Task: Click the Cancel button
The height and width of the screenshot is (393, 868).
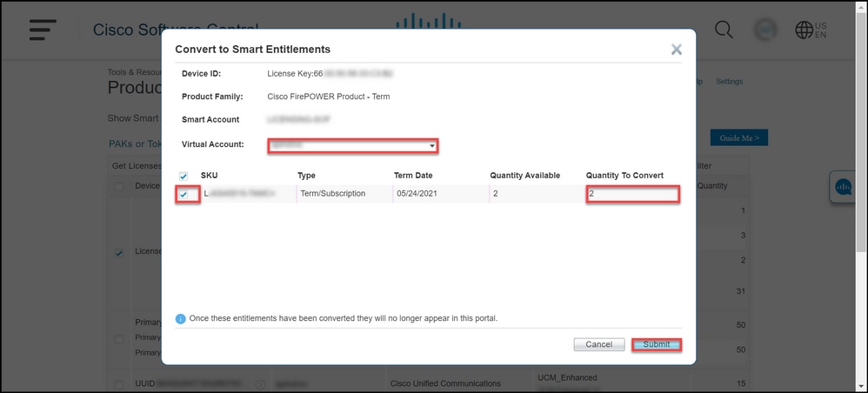Action: coord(598,344)
